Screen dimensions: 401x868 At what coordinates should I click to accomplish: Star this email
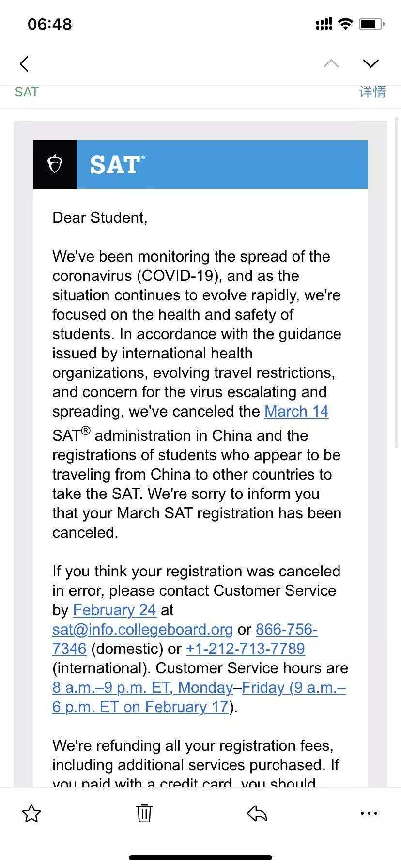click(x=31, y=813)
